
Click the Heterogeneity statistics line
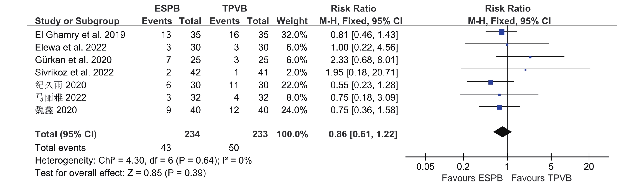pyautogui.click(x=143, y=161)
